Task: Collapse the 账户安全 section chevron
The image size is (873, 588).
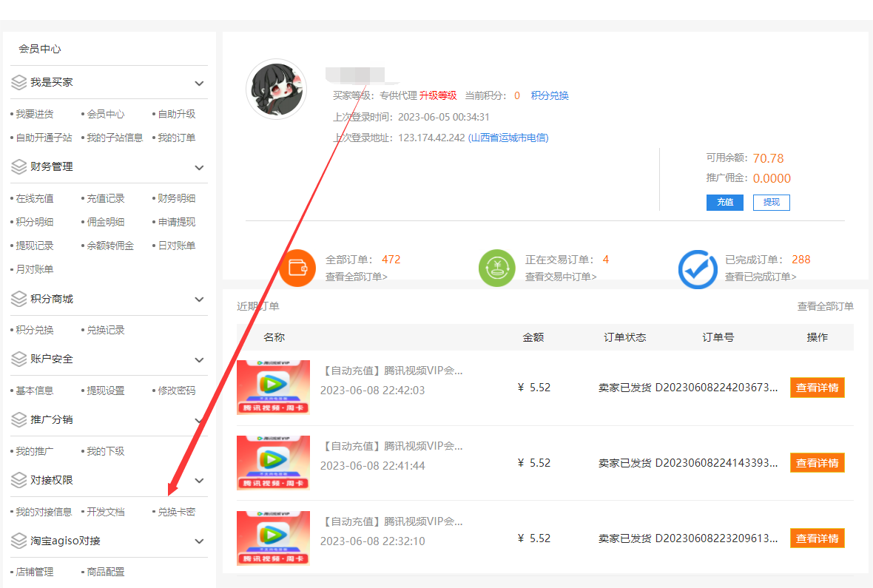Action: (x=199, y=360)
